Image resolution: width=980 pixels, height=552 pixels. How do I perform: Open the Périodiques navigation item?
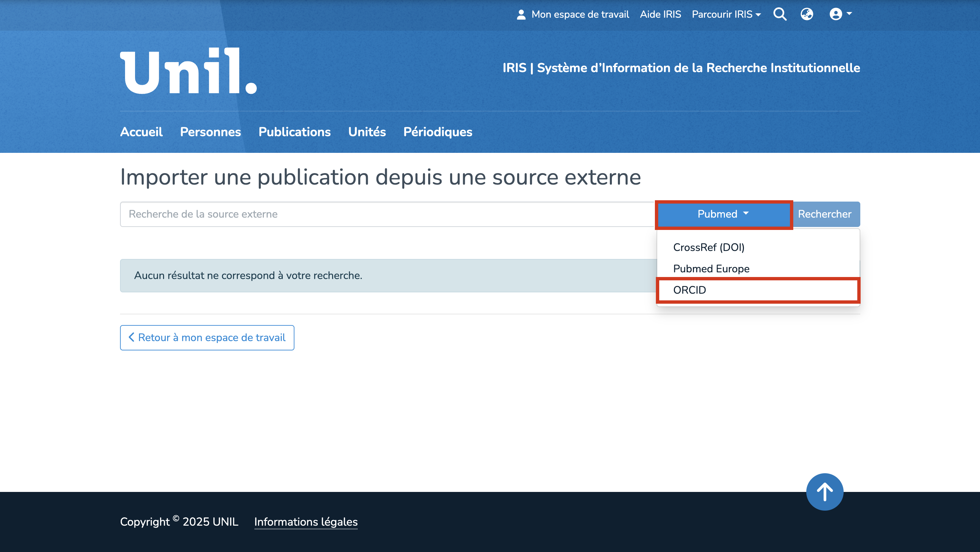click(437, 132)
